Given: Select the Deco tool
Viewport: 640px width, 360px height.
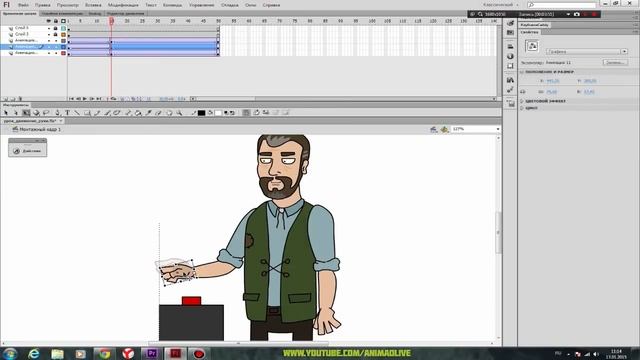Looking at the screenshot, I should (117, 113).
